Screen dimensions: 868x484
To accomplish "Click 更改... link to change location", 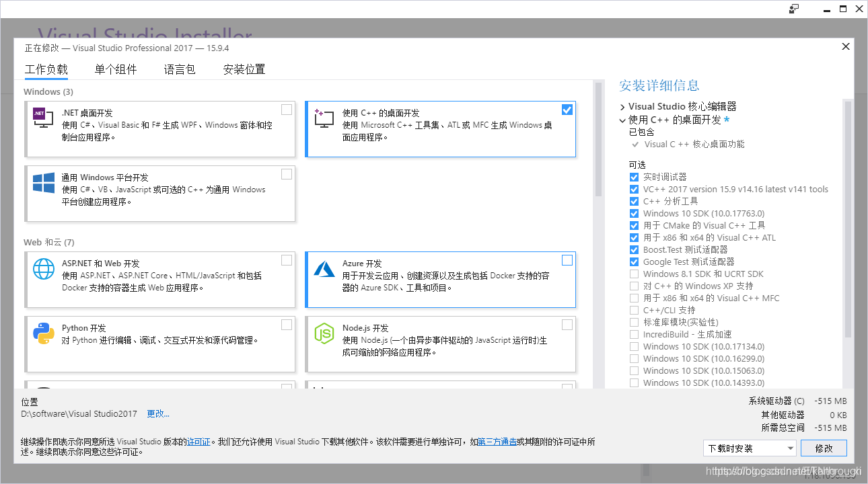I will pos(158,414).
